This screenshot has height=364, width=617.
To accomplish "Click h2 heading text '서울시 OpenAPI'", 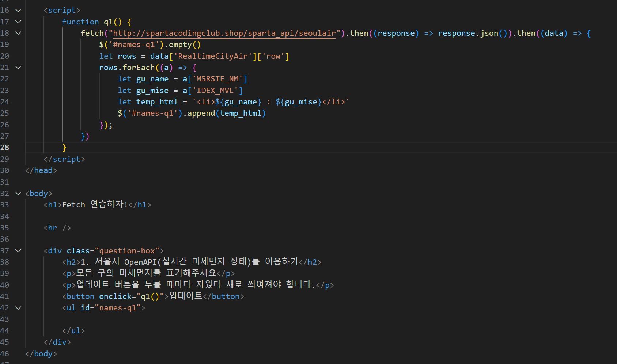I will (126, 262).
